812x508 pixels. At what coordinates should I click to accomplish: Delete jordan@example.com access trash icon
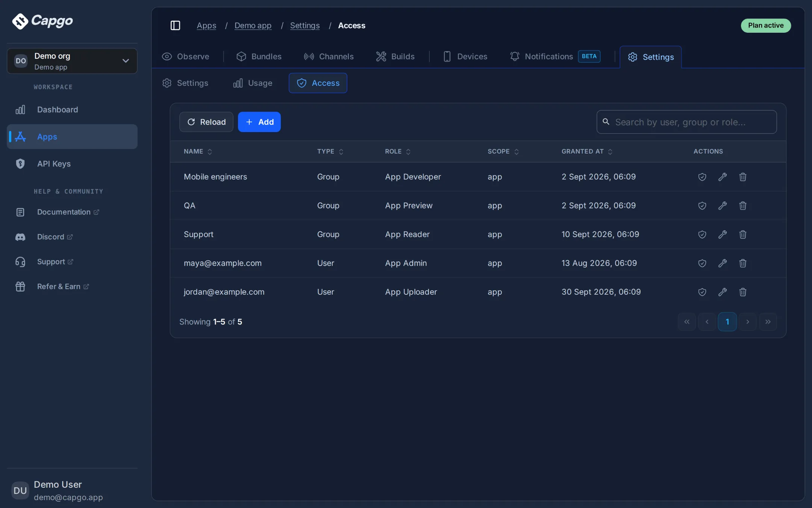pyautogui.click(x=742, y=292)
